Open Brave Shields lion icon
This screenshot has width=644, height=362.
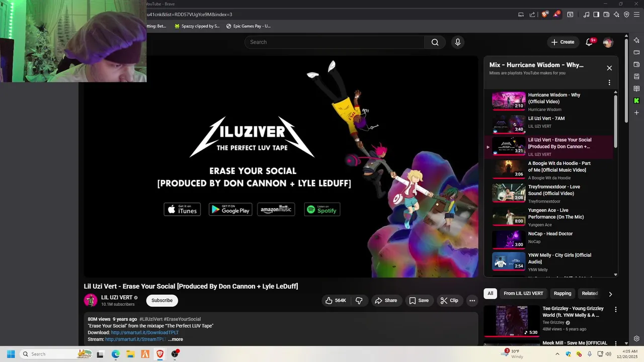(x=544, y=15)
